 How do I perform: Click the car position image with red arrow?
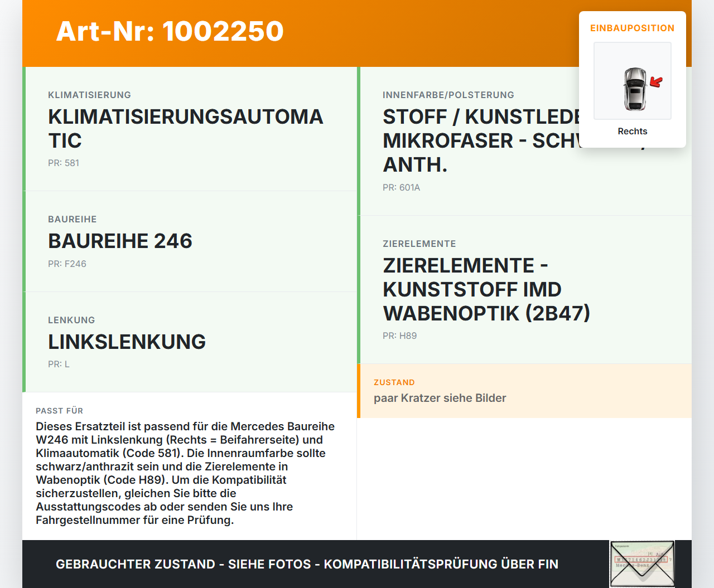[633, 81]
